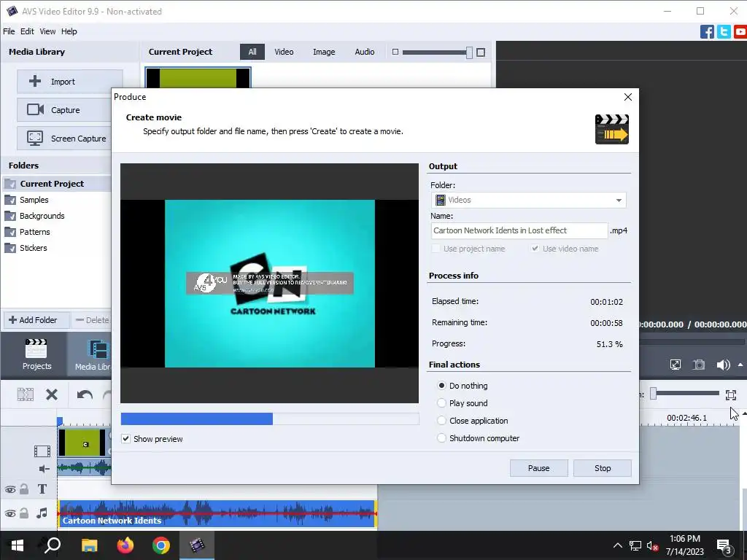Lock the music track with padlock icon

[x=24, y=513]
